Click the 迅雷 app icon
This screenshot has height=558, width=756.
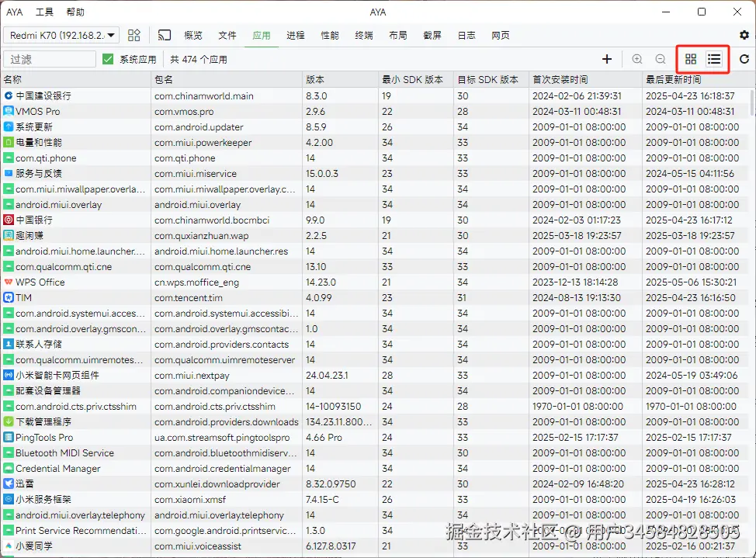9,483
